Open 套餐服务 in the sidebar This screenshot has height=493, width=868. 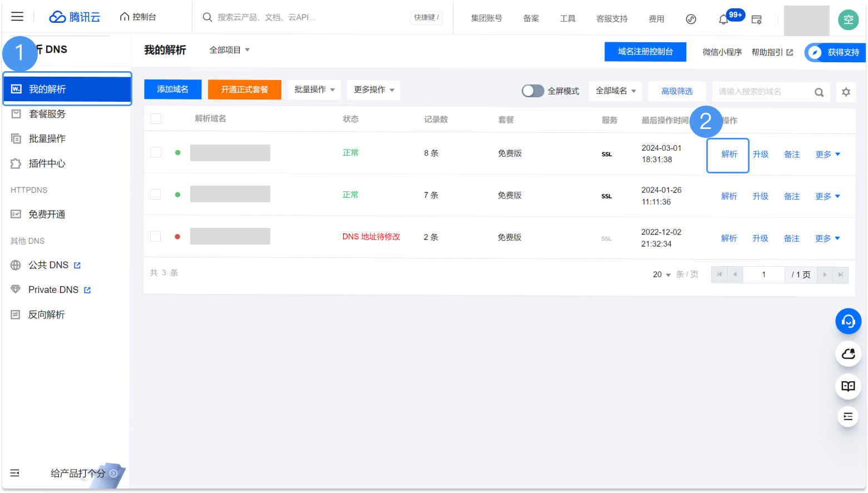pos(47,114)
